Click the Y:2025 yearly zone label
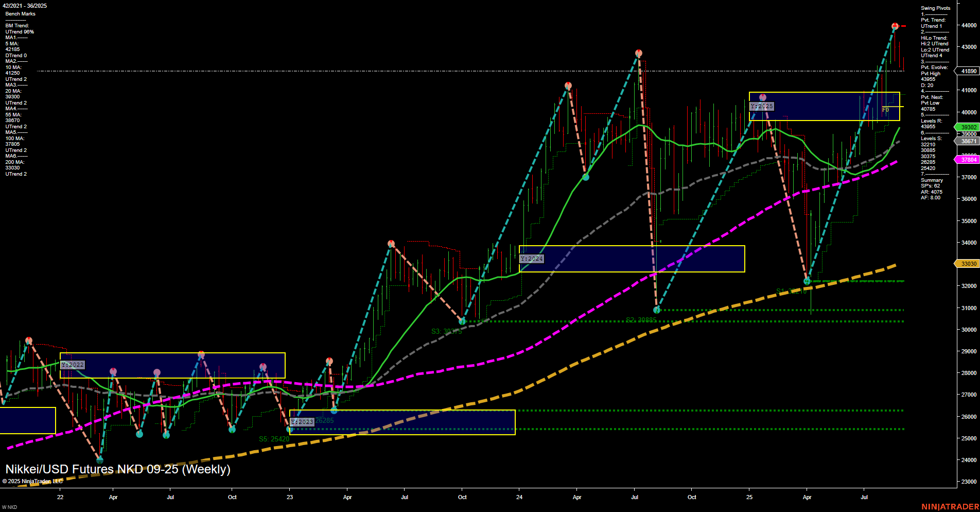Viewport: 980px width, 512px height. point(761,106)
